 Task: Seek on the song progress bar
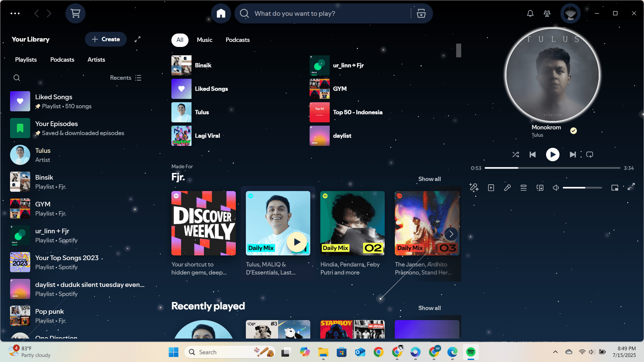tap(552, 168)
